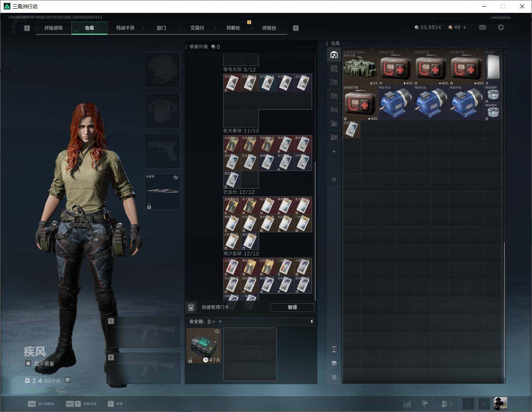This screenshot has width=532, height=412.
Task: Click the Tab 进入特勤处 shortcut hint
Action: 41,404
